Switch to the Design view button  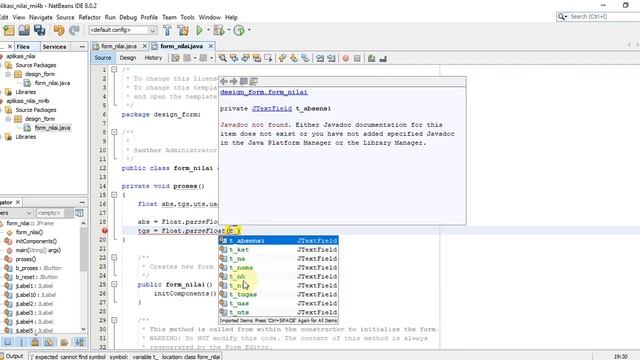[x=128, y=58]
